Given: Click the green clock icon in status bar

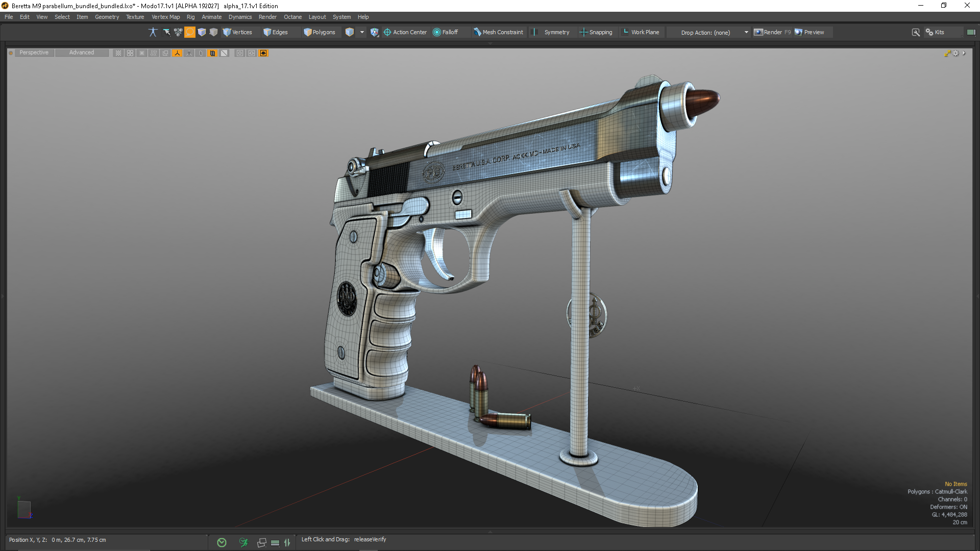Looking at the screenshot, I should tap(222, 542).
